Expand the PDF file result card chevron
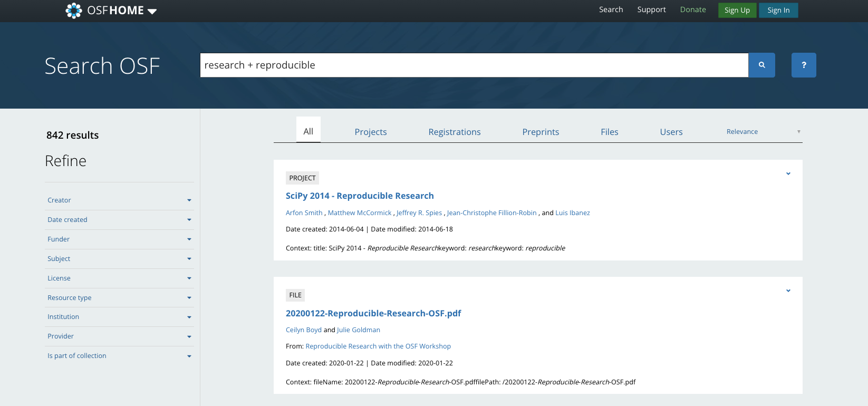This screenshot has height=406, width=868. pos(788,291)
